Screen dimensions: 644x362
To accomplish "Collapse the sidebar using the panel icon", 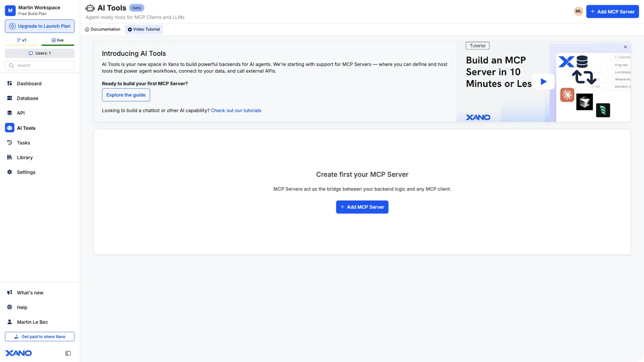I will 68,354.
